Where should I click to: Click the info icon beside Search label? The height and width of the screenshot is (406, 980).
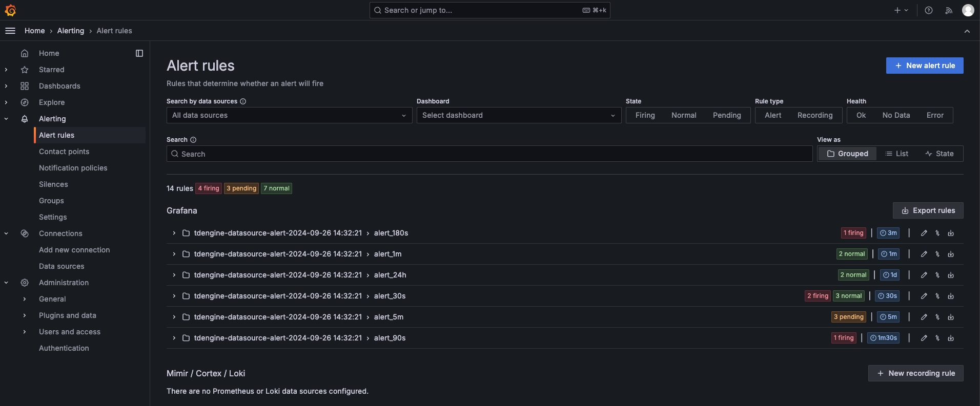[193, 140]
